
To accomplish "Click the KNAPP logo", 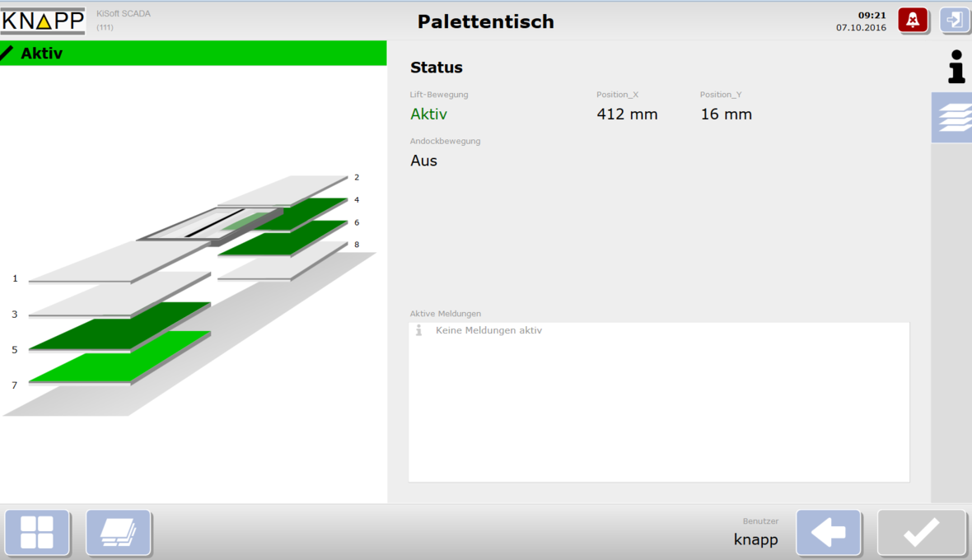I will (43, 21).
